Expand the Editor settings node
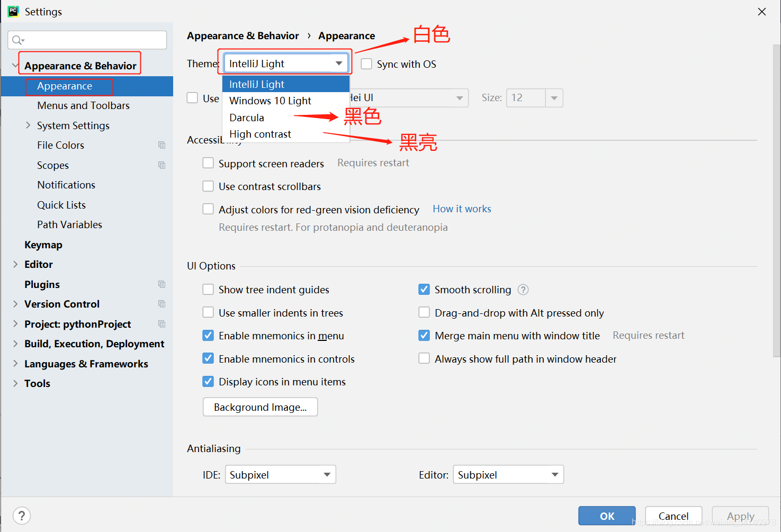The width and height of the screenshot is (781, 532). (x=15, y=264)
